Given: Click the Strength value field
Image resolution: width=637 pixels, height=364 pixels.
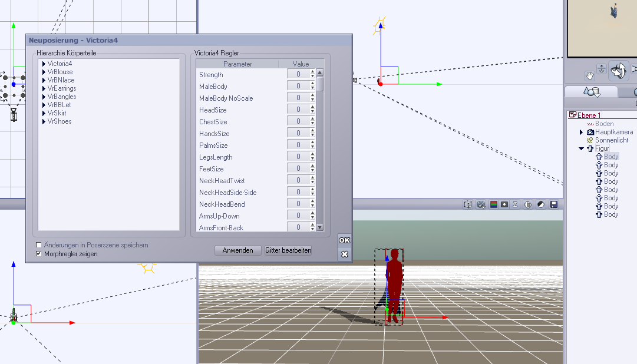Looking at the screenshot, I should pos(298,74).
